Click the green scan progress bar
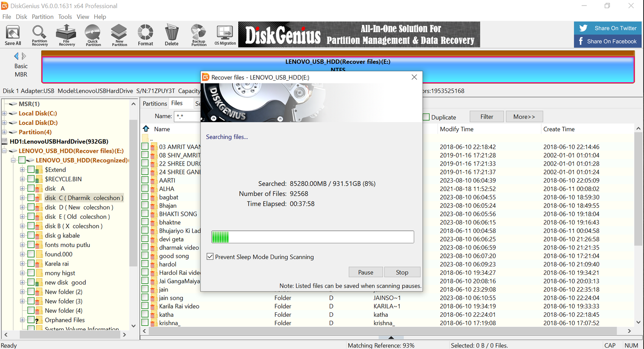Screen dimensions: 644x349 click(x=312, y=237)
